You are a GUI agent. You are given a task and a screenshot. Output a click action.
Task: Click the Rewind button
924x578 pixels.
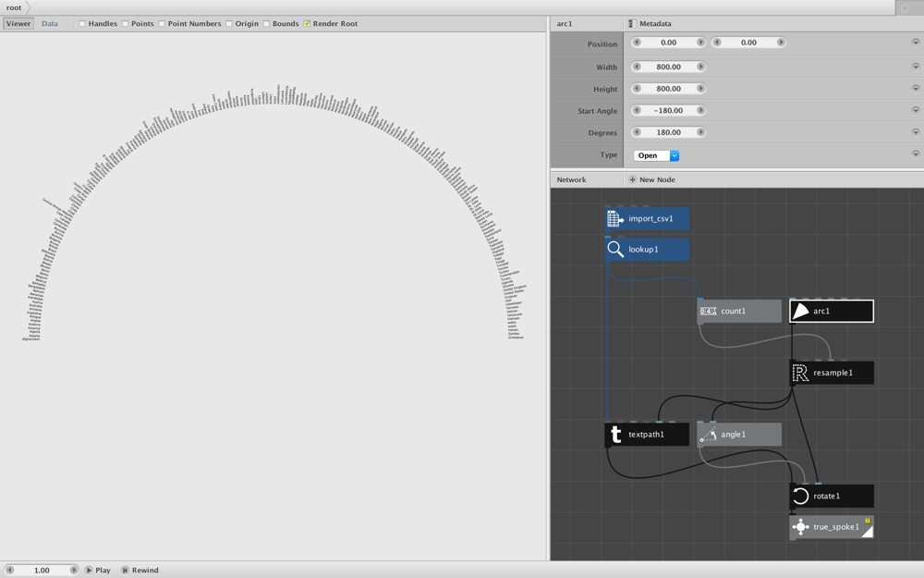[x=140, y=570]
